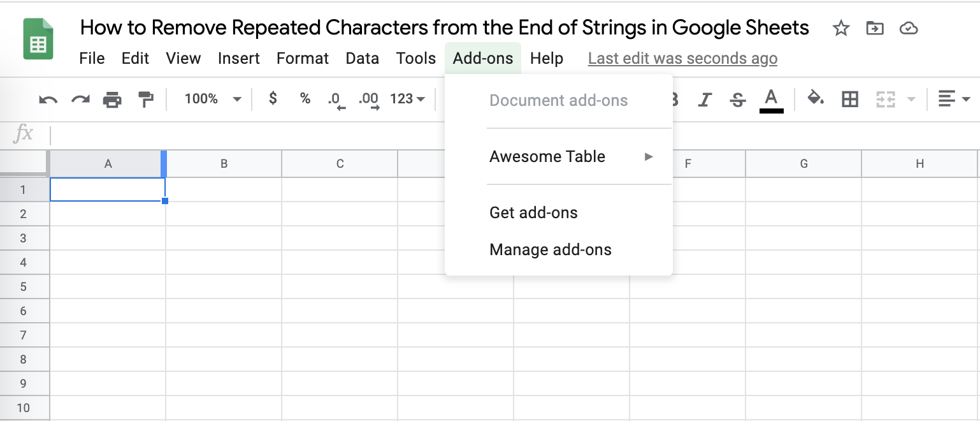Viewport: 980px width, 421px height.
Task: Toggle italic text formatting
Action: [704, 100]
